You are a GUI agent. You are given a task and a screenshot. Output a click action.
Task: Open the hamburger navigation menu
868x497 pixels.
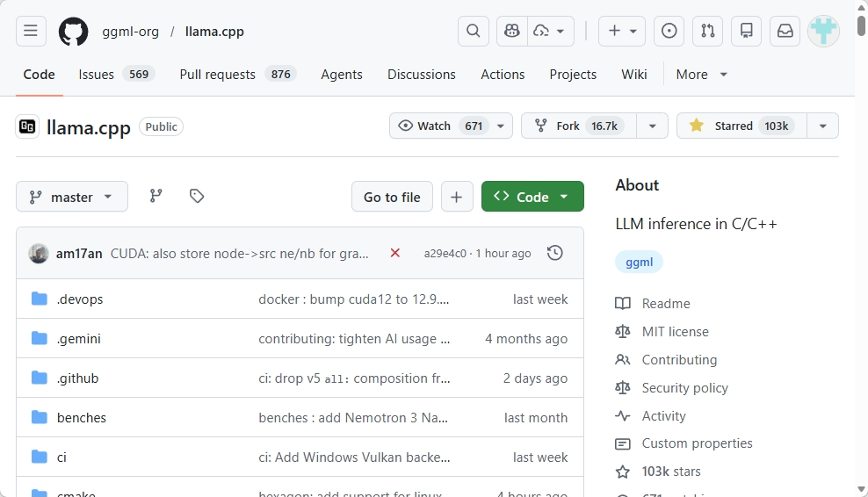31,31
